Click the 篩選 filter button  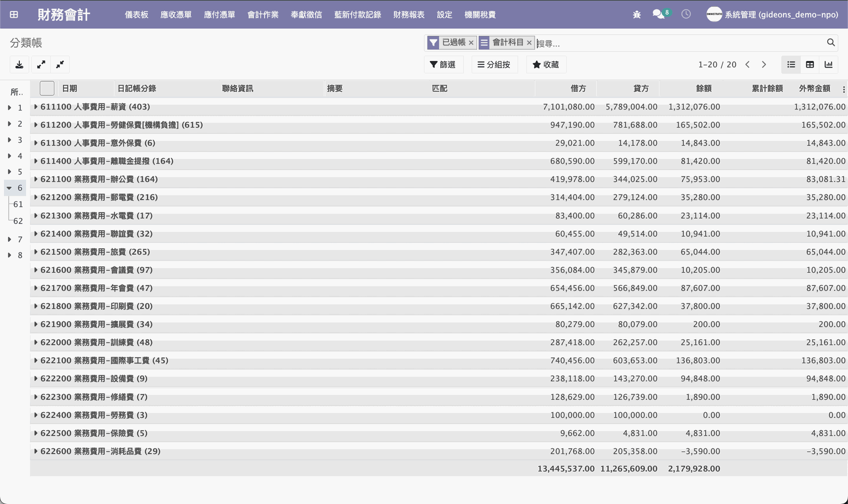pos(443,64)
